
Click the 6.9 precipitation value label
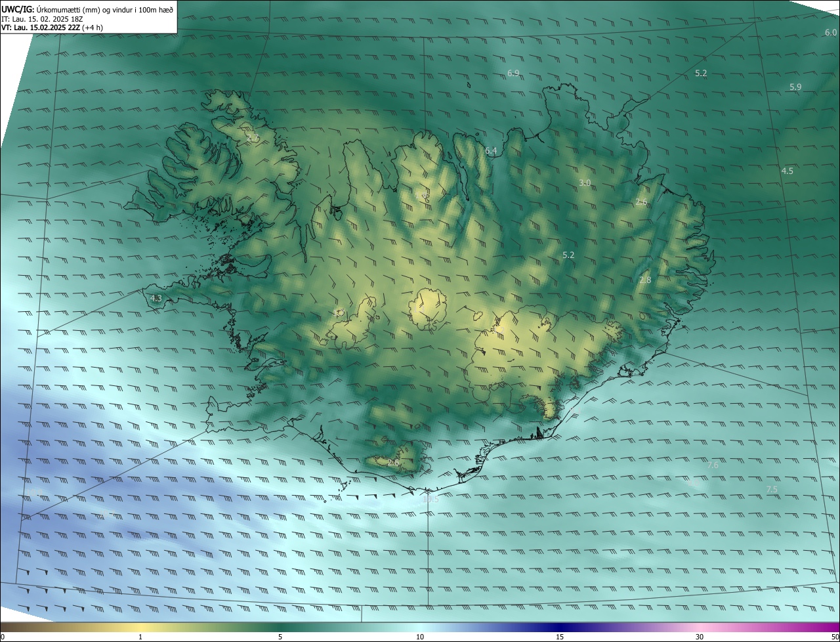(514, 73)
